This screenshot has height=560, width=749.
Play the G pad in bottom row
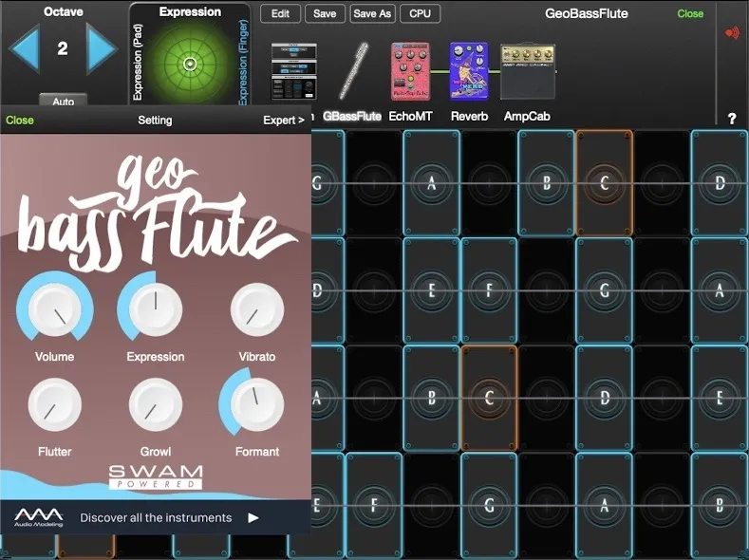(489, 505)
